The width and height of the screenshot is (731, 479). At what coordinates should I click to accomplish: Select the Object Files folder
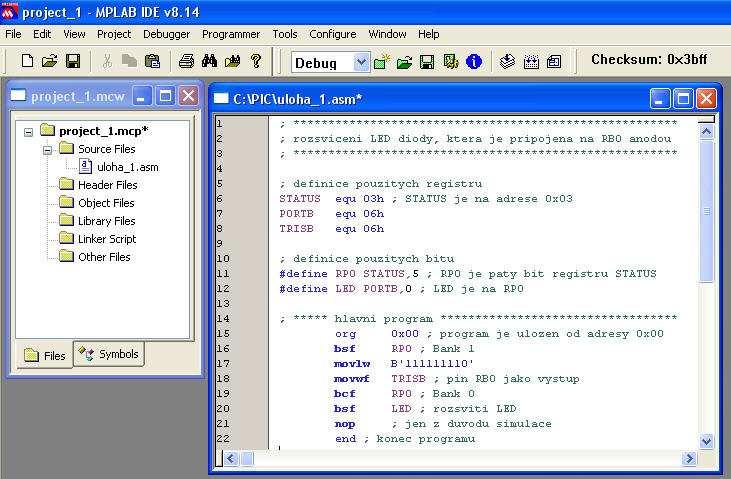106,203
